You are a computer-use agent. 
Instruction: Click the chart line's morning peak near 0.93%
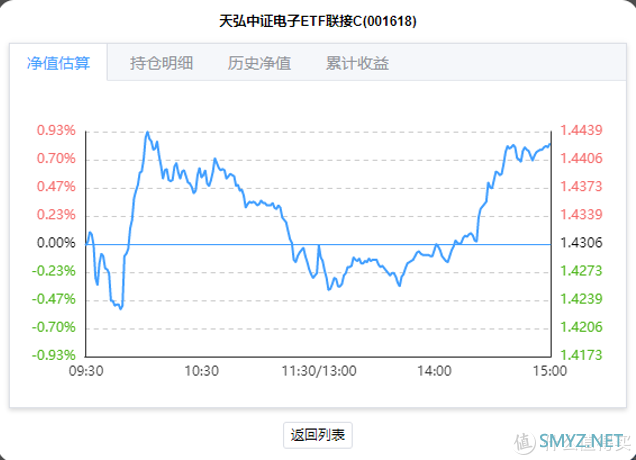coord(147,132)
